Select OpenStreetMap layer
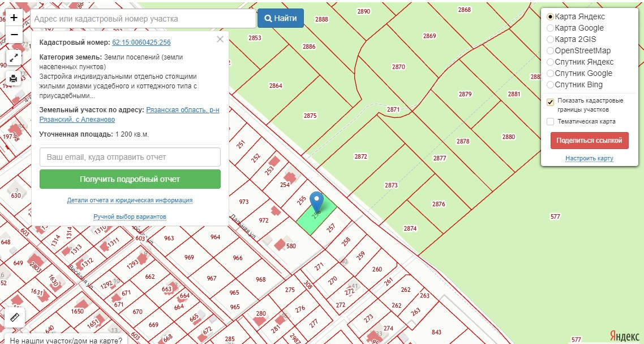Viewport: 644px width, 344px height. [551, 50]
